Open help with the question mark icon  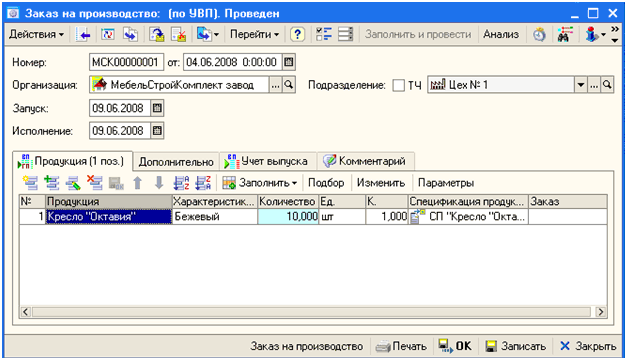click(x=297, y=35)
